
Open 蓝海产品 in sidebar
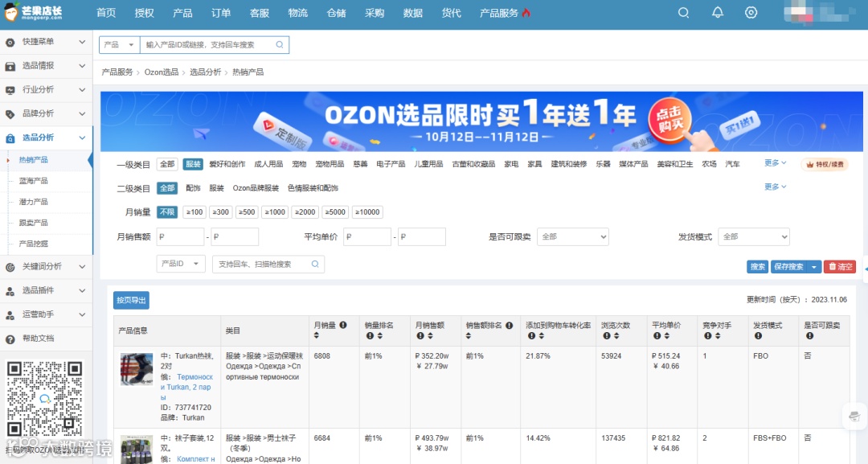33,180
